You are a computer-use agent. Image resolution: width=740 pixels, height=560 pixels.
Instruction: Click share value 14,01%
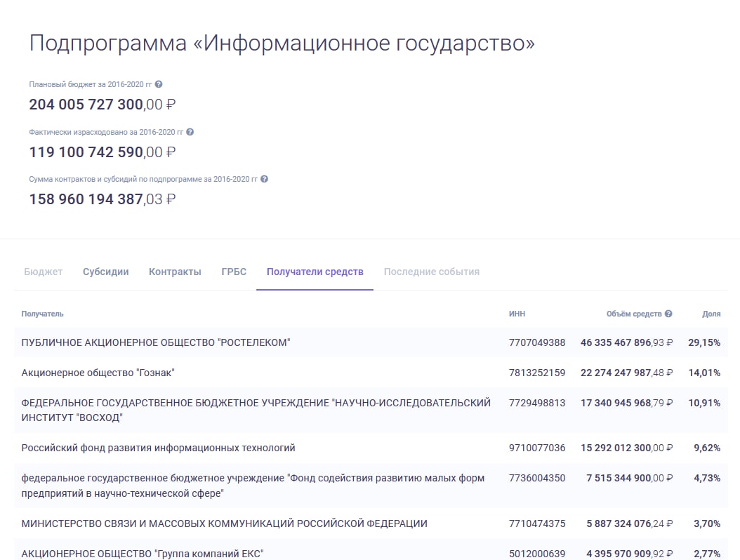tap(704, 373)
